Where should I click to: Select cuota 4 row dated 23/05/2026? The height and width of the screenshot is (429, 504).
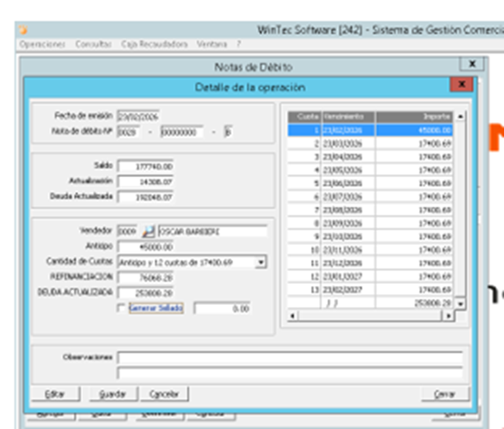click(x=370, y=170)
